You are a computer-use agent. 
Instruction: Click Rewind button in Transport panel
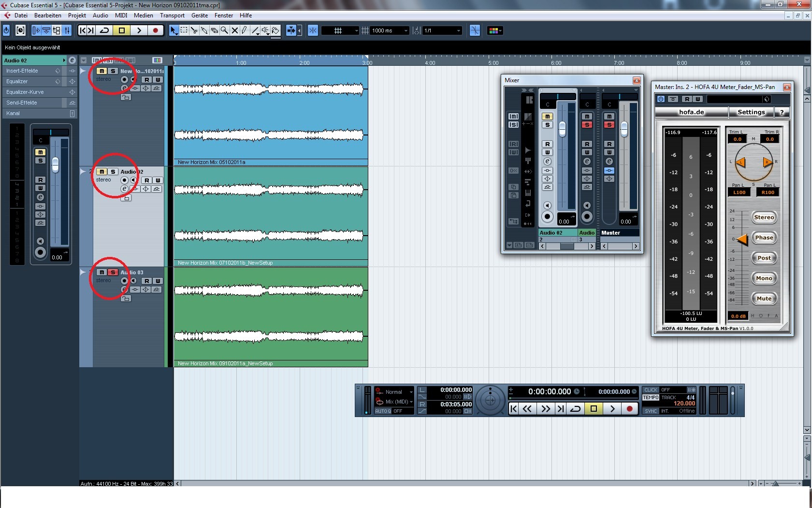[x=527, y=409]
